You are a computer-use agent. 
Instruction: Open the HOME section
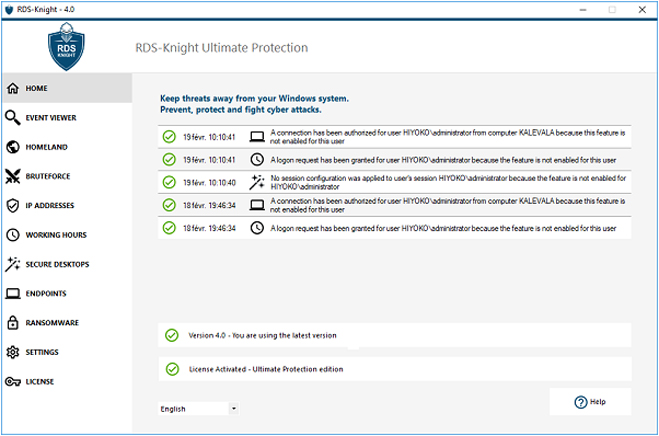tap(67, 88)
